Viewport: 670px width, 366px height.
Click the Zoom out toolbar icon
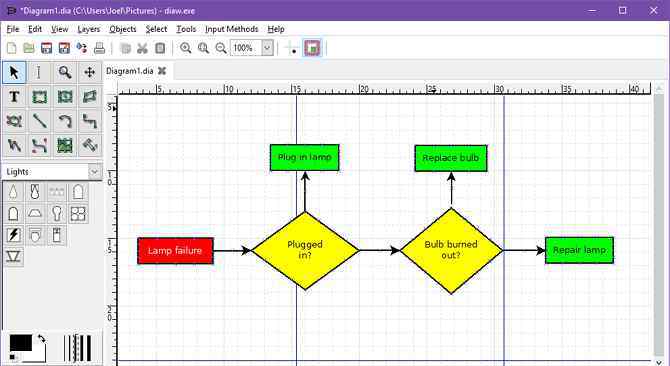pos(221,48)
